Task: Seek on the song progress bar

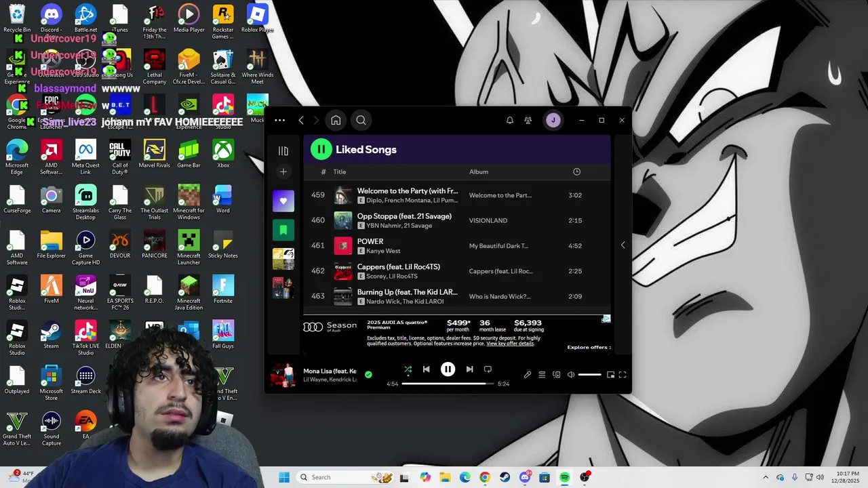Action: click(448, 384)
